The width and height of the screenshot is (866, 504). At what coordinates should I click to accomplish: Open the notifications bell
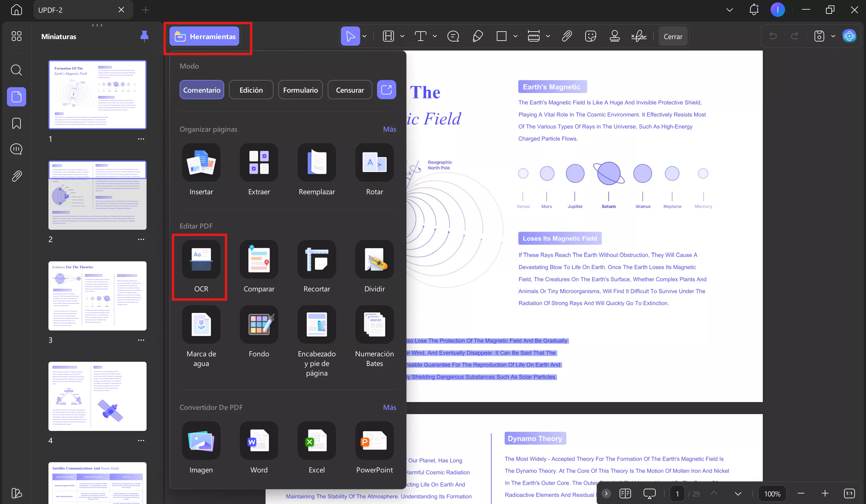754,10
